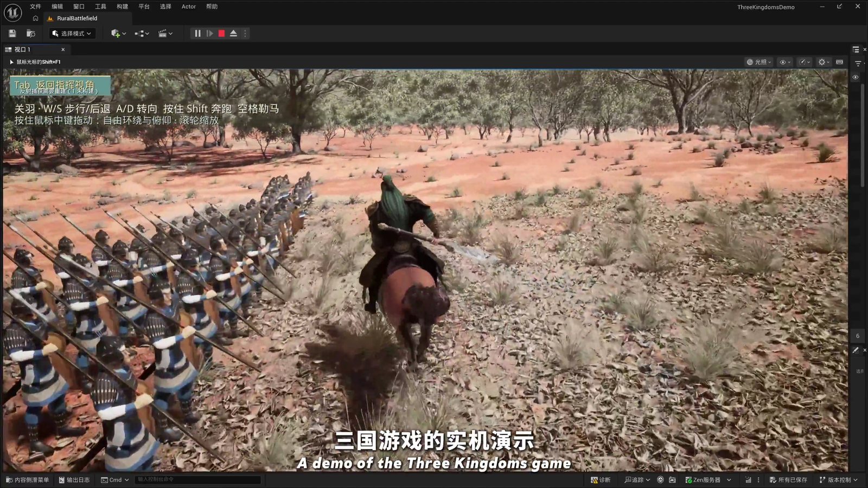
Task: Open the viewport settings gear dropdown
Action: click(824, 62)
